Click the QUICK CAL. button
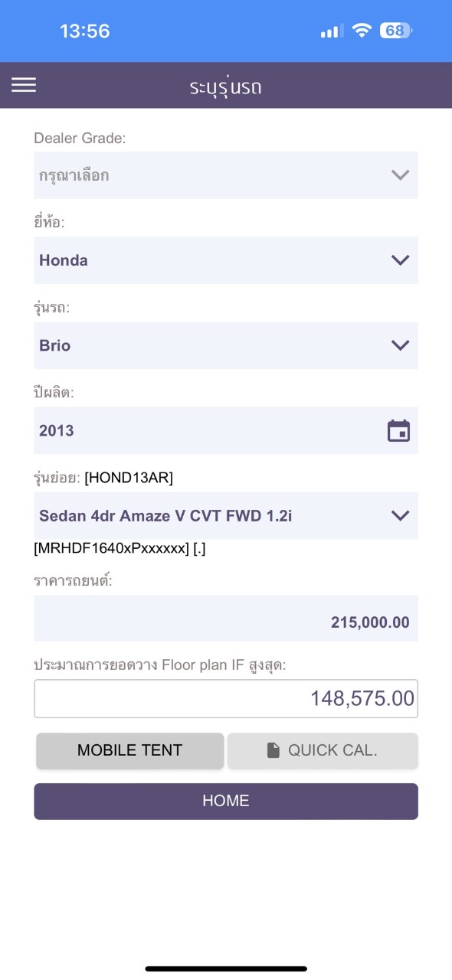452x980 pixels. tap(323, 750)
